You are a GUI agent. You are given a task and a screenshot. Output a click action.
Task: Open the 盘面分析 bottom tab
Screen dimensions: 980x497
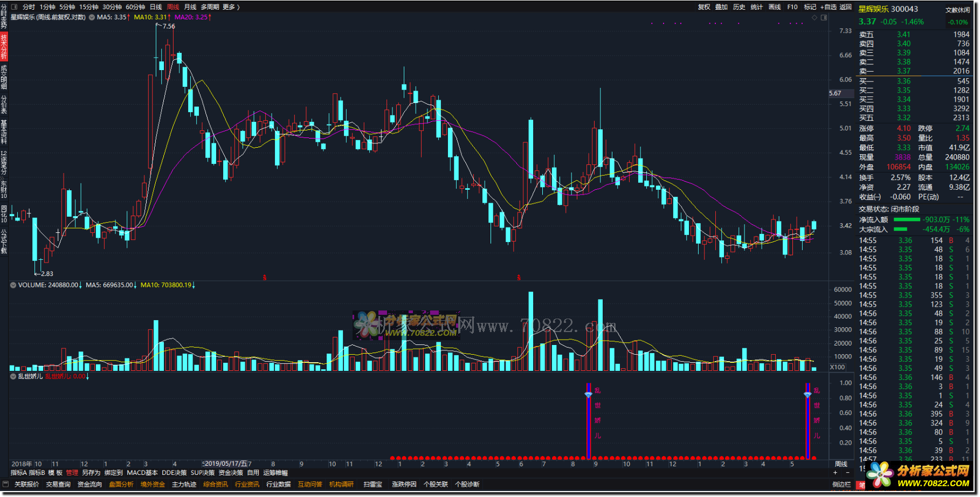tap(121, 484)
